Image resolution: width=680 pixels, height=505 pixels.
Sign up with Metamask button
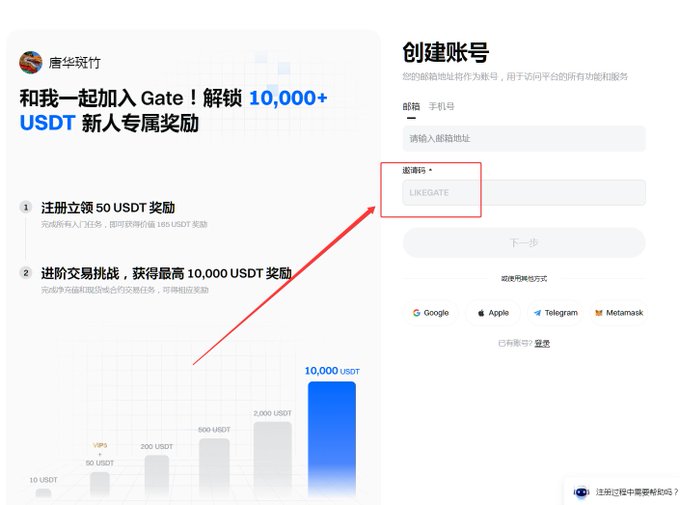(619, 313)
